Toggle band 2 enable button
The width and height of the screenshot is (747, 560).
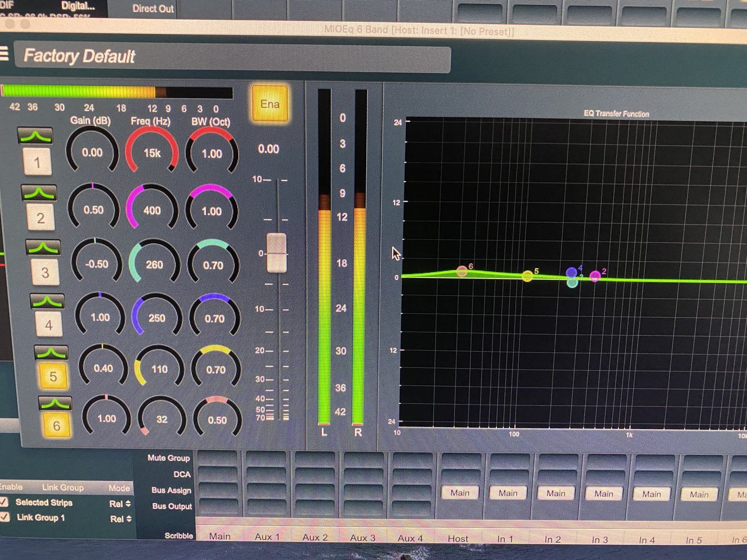click(40, 218)
